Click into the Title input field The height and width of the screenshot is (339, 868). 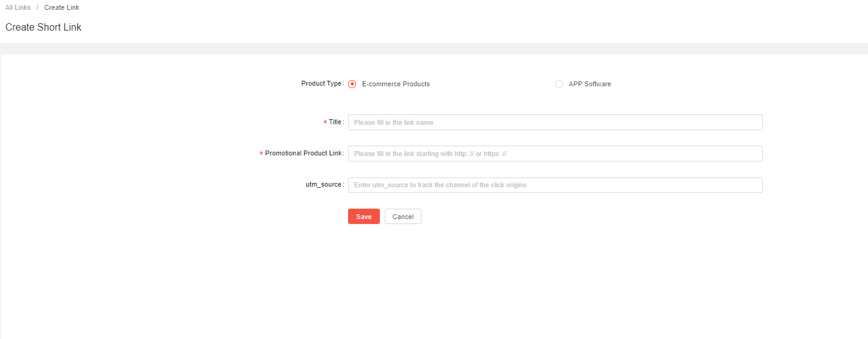click(555, 122)
